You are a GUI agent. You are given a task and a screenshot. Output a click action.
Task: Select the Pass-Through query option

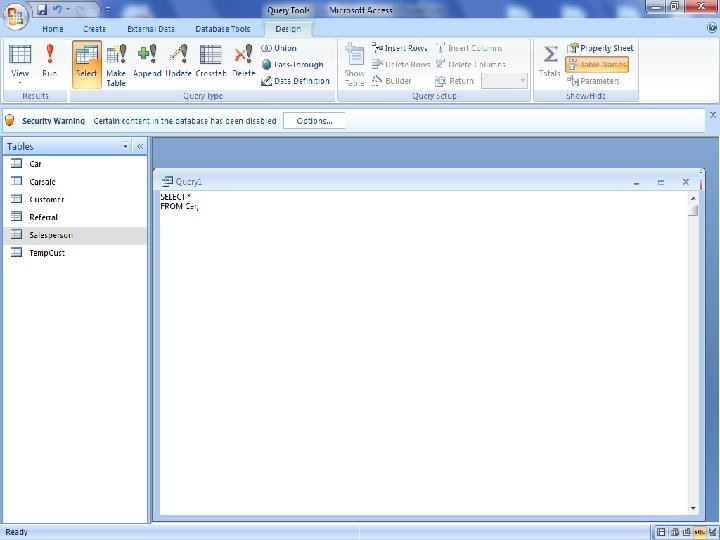[292, 64]
